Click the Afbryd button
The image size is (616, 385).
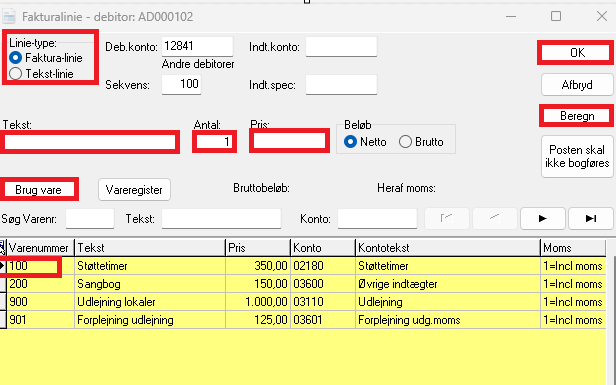click(577, 84)
